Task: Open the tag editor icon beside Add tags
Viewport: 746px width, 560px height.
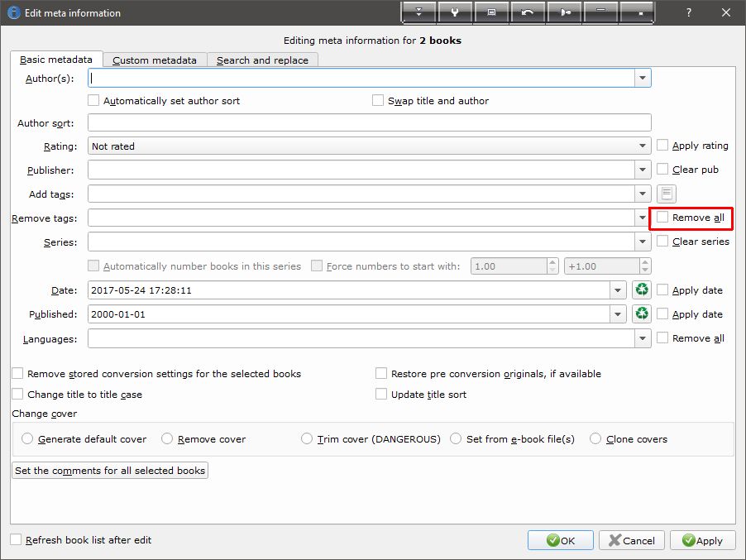Action: [x=667, y=194]
